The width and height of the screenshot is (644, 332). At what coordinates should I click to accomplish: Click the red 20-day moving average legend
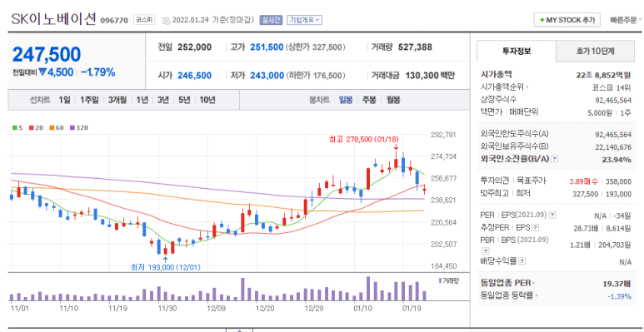click(x=36, y=127)
